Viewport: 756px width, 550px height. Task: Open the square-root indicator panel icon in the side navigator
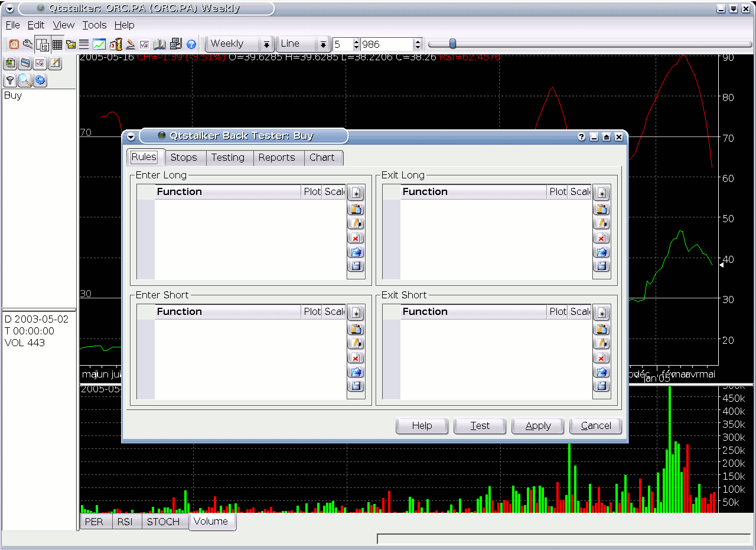pos(40,63)
